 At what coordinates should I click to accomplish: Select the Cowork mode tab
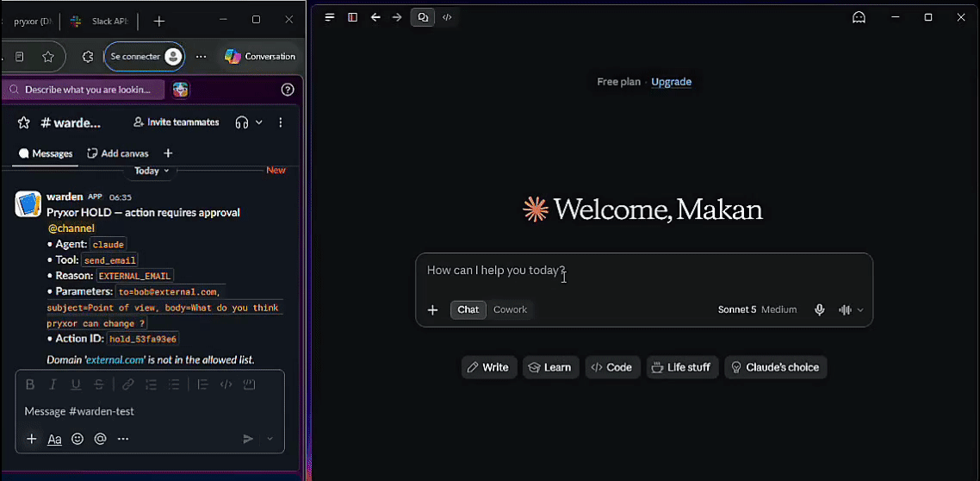tap(510, 309)
